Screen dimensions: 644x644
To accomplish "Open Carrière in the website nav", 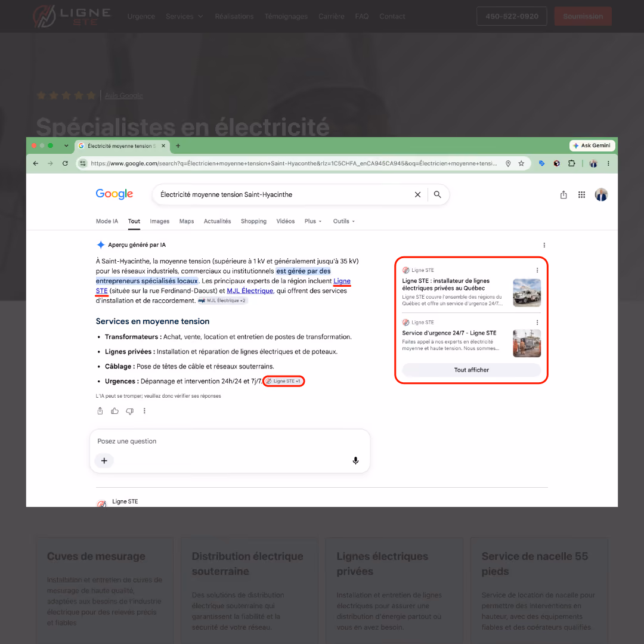I will pos(331,17).
